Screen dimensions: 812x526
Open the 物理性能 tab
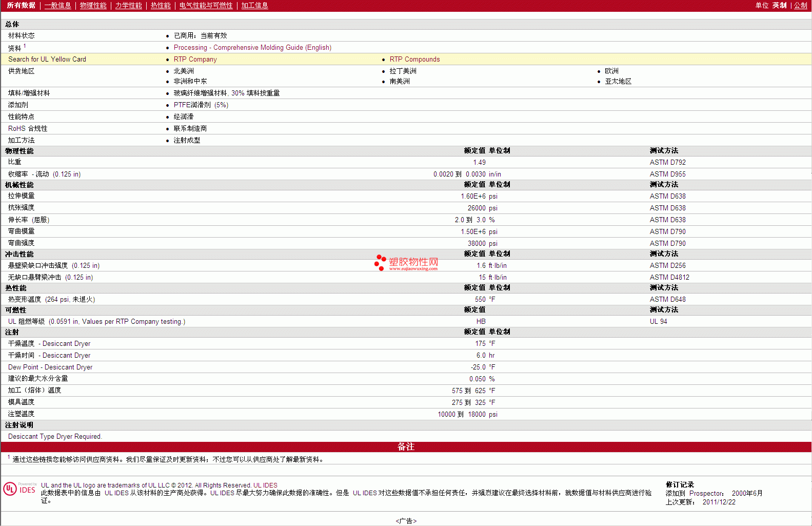click(93, 6)
